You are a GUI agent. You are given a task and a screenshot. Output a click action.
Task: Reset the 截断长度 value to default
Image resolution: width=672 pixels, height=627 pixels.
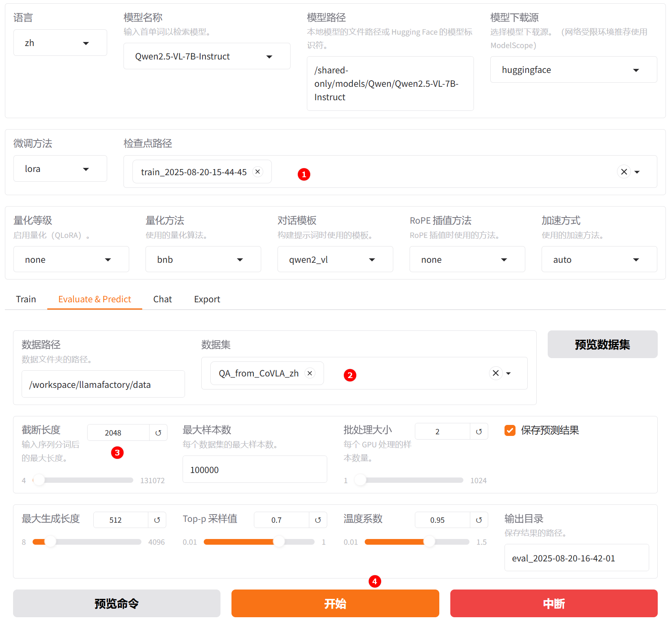(x=158, y=433)
